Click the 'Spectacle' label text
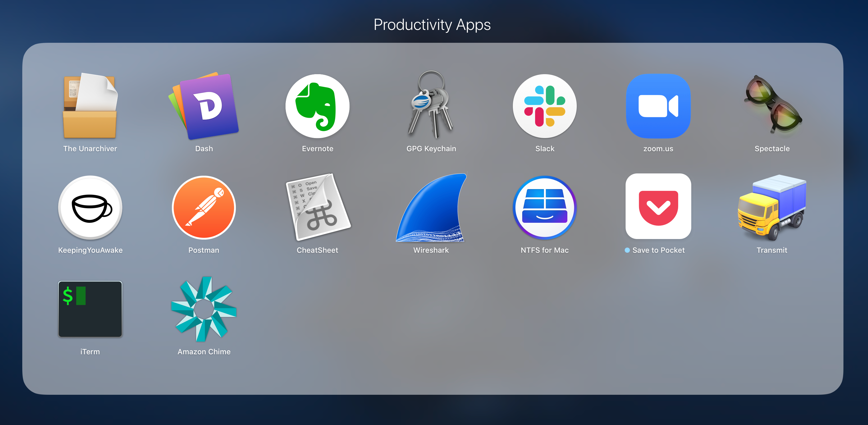The height and width of the screenshot is (425, 868). click(x=772, y=149)
